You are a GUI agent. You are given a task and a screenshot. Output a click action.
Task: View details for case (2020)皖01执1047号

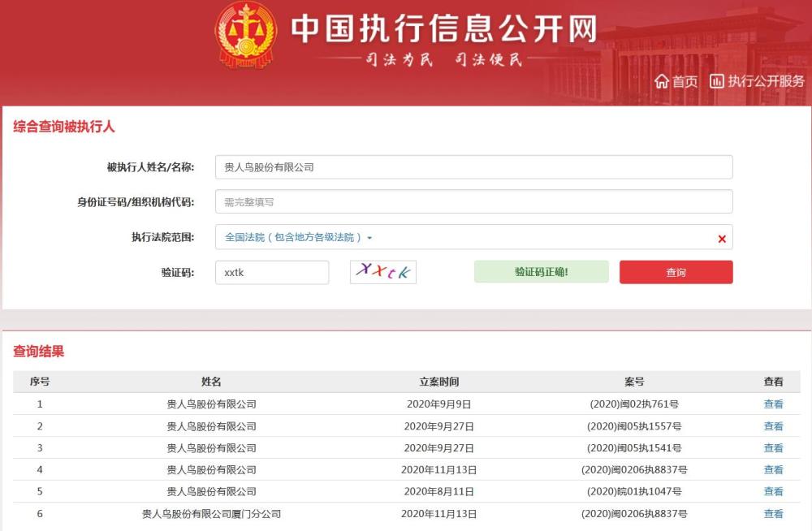point(773,492)
